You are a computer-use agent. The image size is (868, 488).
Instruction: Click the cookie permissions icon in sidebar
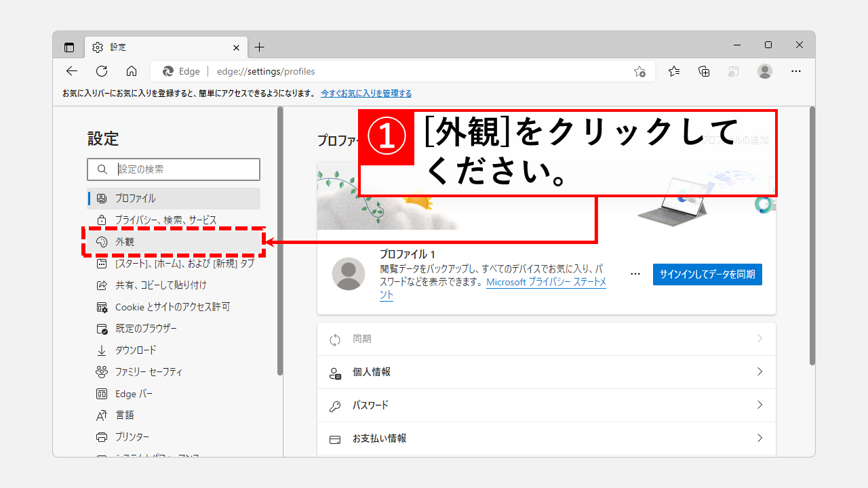pyautogui.click(x=102, y=307)
